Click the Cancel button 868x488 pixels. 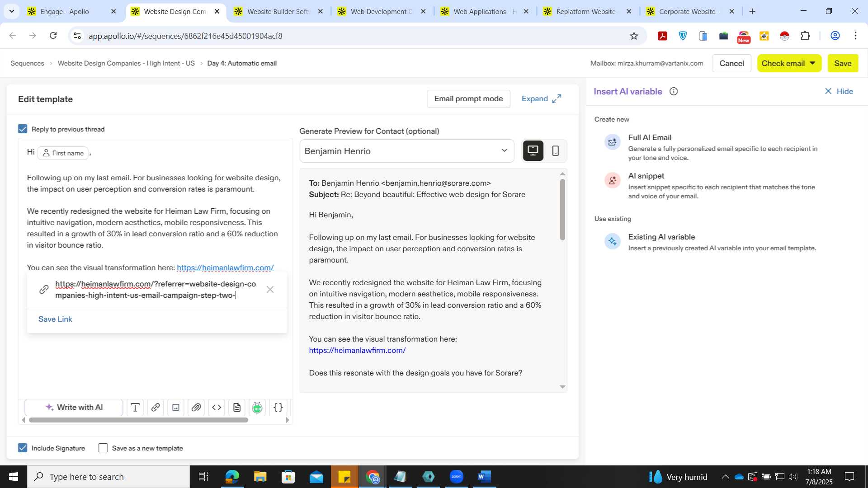(731, 63)
